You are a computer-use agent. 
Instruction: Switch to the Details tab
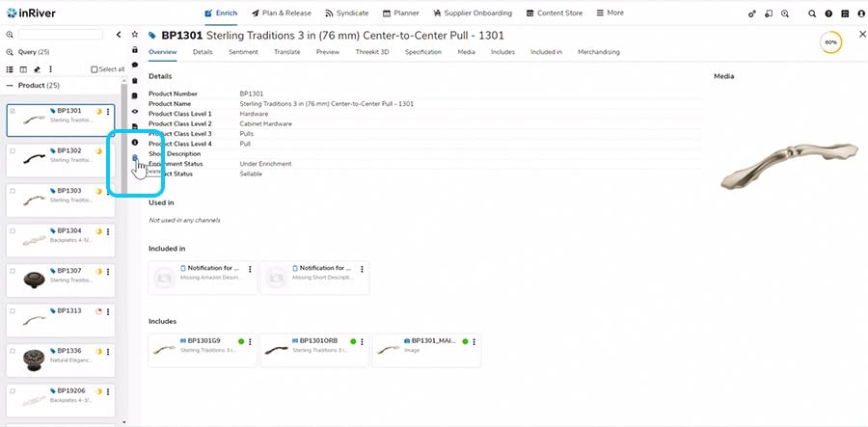point(203,52)
